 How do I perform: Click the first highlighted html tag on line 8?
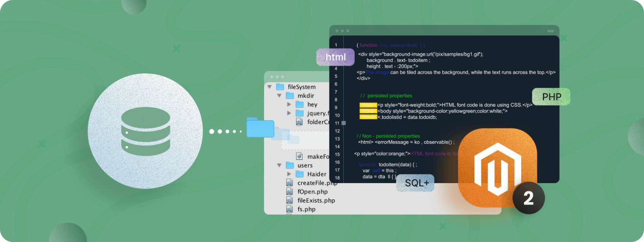(368, 105)
